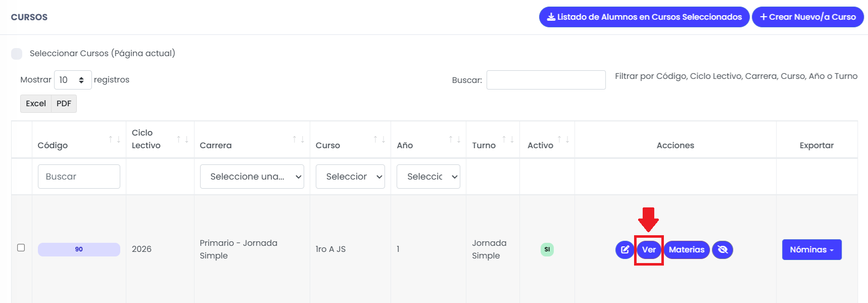Screen dimensions: 868x303
Task: Click the CURSOS page heading
Action: (x=29, y=17)
